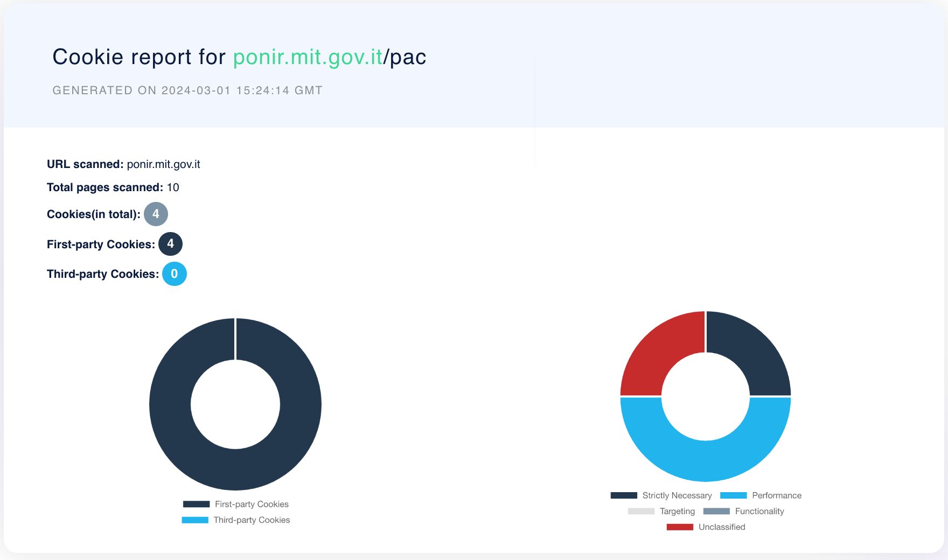
Task: Toggle Targeting legend swatch
Action: click(x=641, y=511)
